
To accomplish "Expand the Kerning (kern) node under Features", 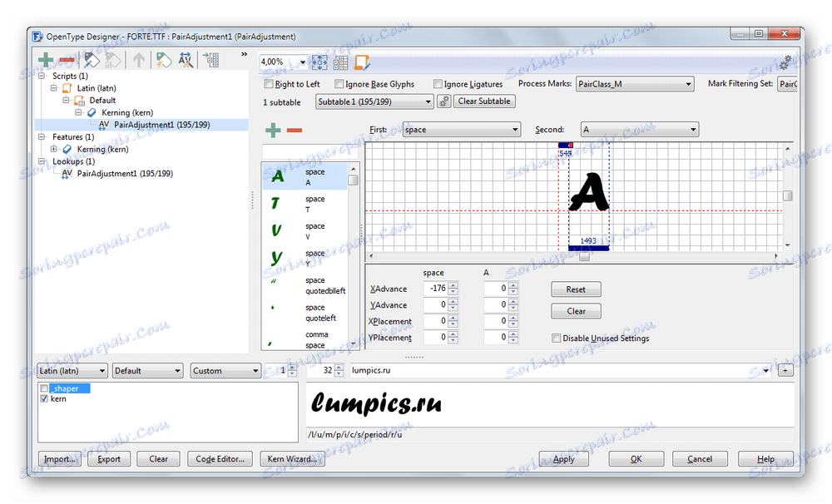I will click(x=53, y=149).
